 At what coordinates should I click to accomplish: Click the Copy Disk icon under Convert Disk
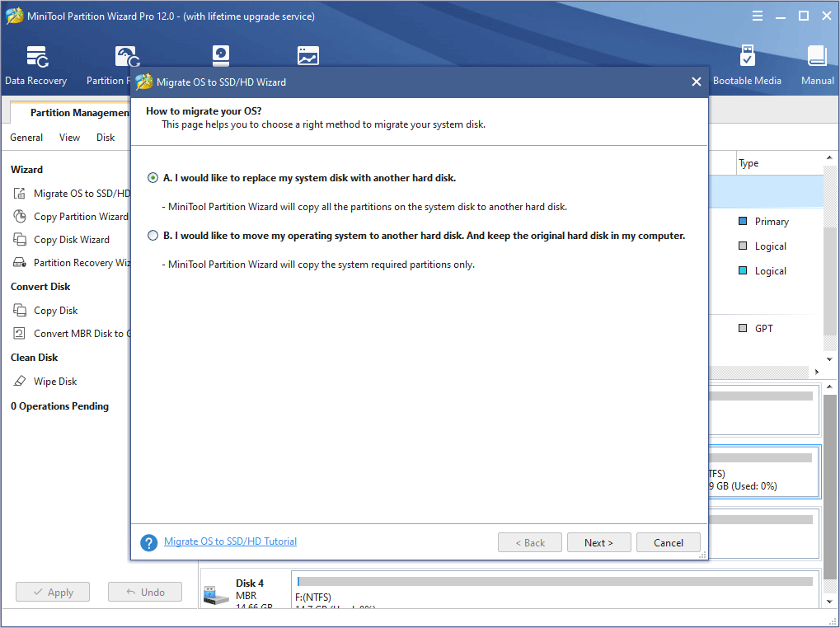pos(19,311)
